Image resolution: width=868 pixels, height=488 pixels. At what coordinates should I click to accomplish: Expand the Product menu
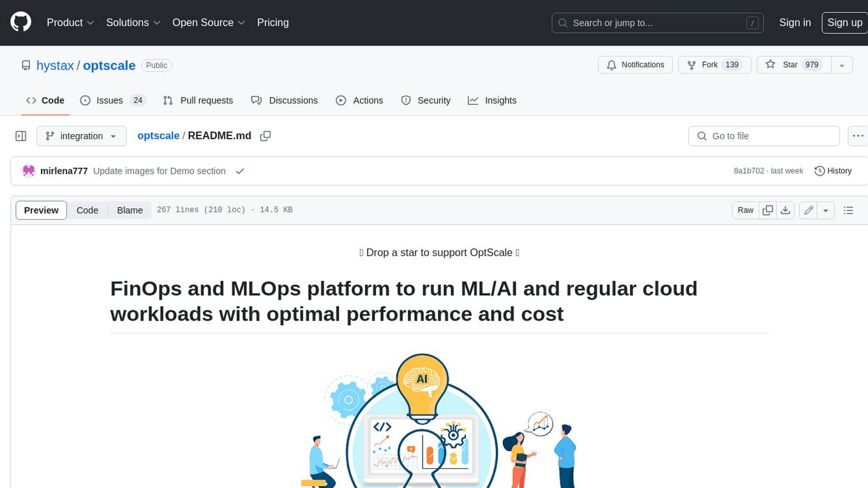point(70,22)
